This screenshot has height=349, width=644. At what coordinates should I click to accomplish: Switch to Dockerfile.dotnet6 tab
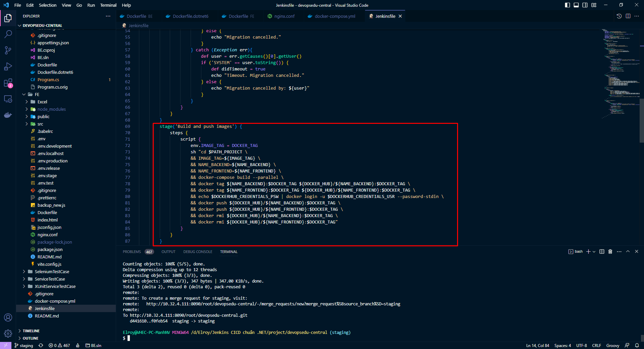(188, 16)
